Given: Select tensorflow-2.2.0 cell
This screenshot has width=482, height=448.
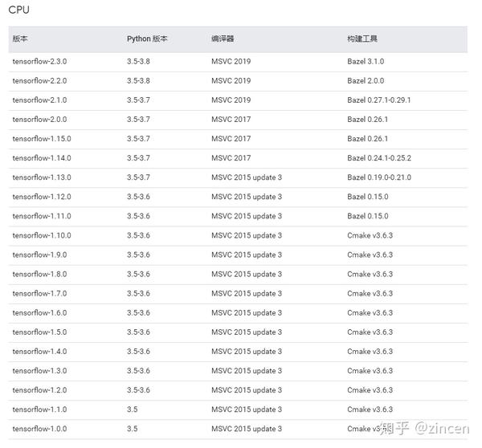Looking at the screenshot, I should [39, 81].
